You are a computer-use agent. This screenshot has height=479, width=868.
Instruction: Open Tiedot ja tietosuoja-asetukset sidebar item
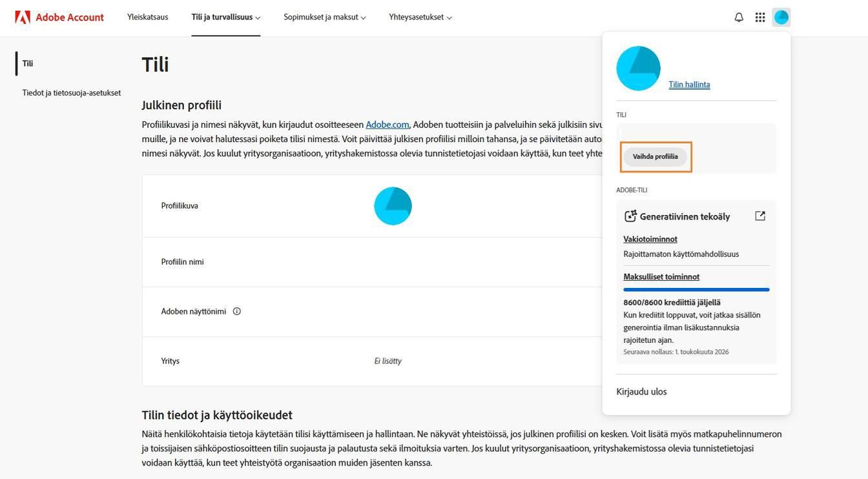coord(72,93)
